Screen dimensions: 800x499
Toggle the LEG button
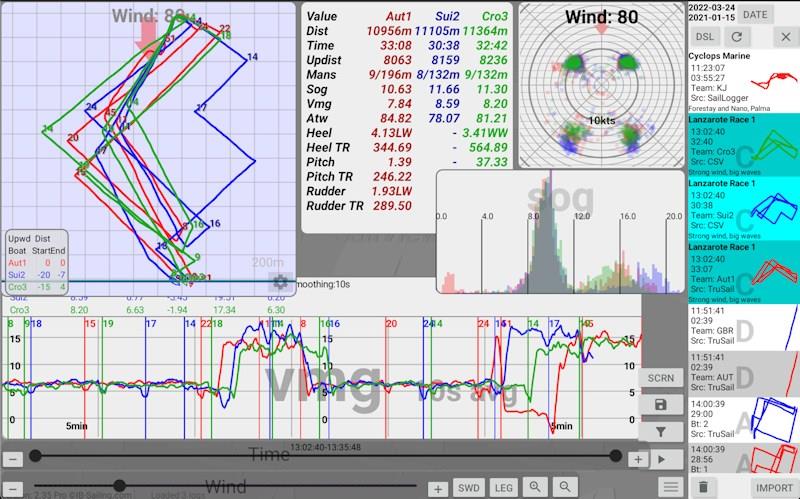click(504, 488)
